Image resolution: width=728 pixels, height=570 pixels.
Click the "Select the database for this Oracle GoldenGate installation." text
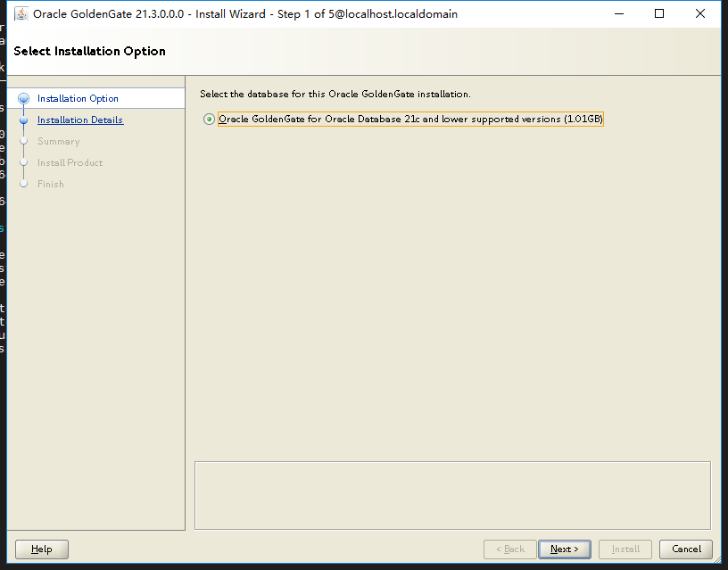[335, 94]
